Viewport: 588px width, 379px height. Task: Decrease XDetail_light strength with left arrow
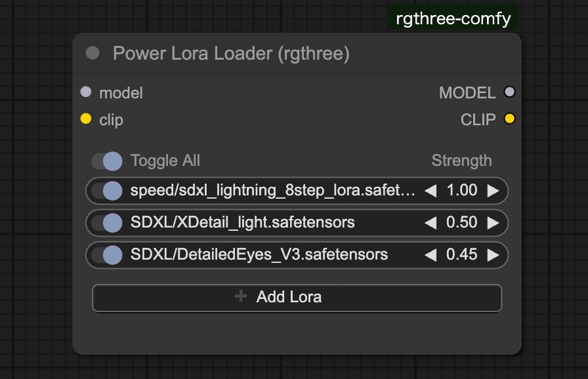430,223
